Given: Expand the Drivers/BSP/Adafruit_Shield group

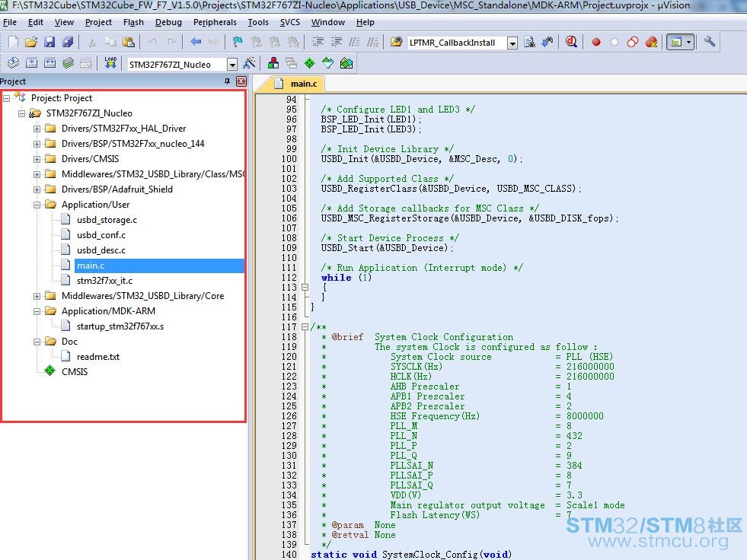Looking at the screenshot, I should tap(37, 189).
